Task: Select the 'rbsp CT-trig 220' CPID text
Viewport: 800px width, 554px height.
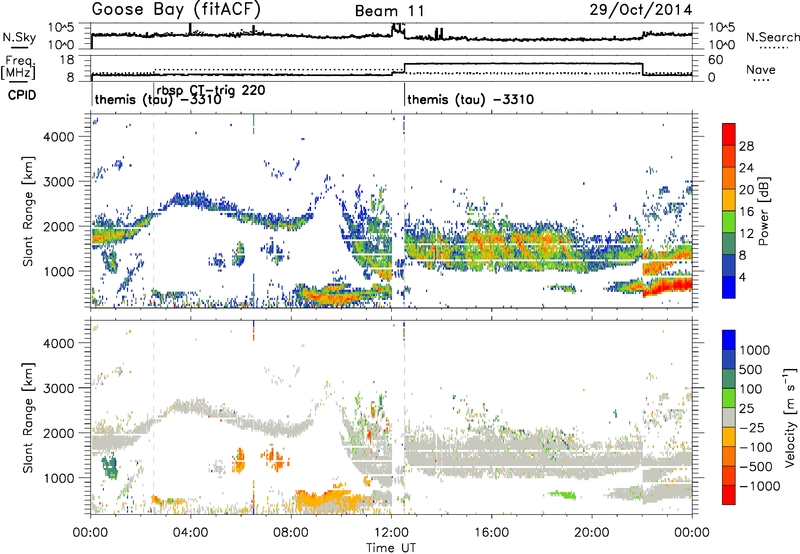Action: tap(211, 91)
